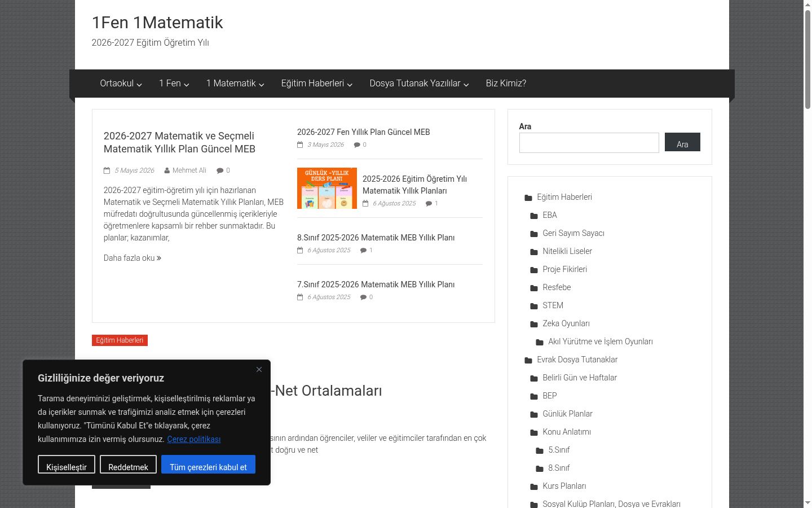Click the Ara search input field

(589, 143)
